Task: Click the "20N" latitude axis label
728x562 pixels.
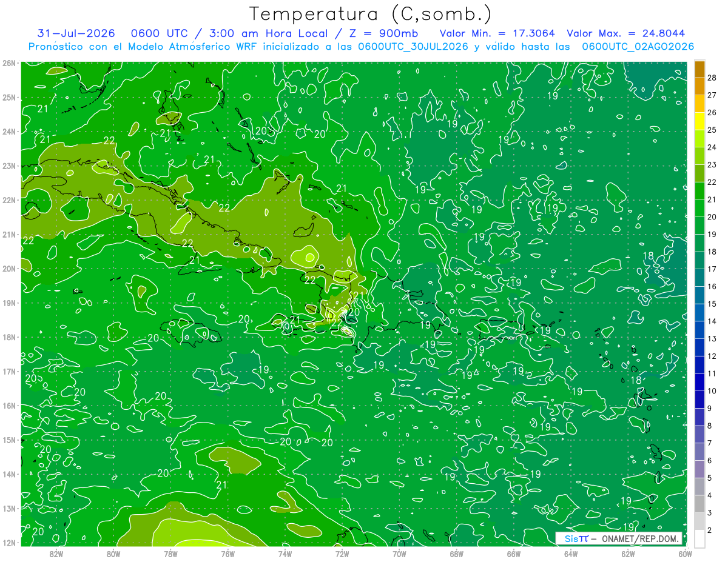Action: point(8,269)
